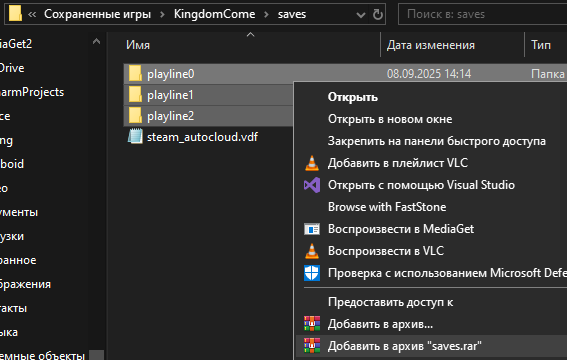Choose "Открыть с помощью Visual Studio"

point(421,185)
